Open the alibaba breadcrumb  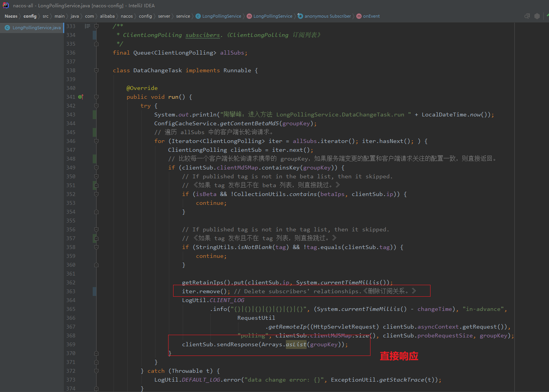[107, 16]
